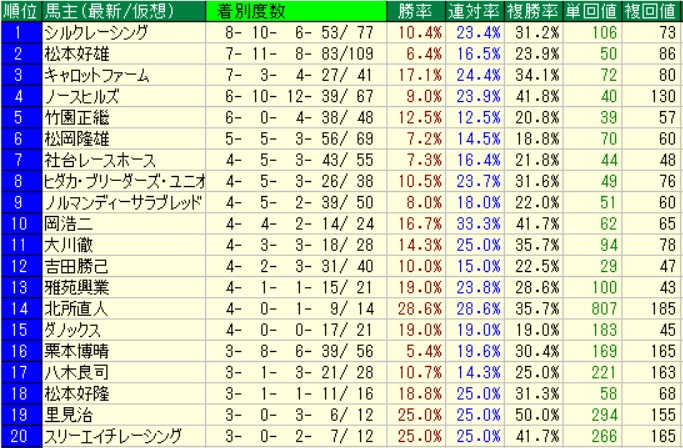This screenshot has height=448, width=683.
Task: Click 単回値 266 for スリーエイチレーシング
Action: click(x=604, y=436)
